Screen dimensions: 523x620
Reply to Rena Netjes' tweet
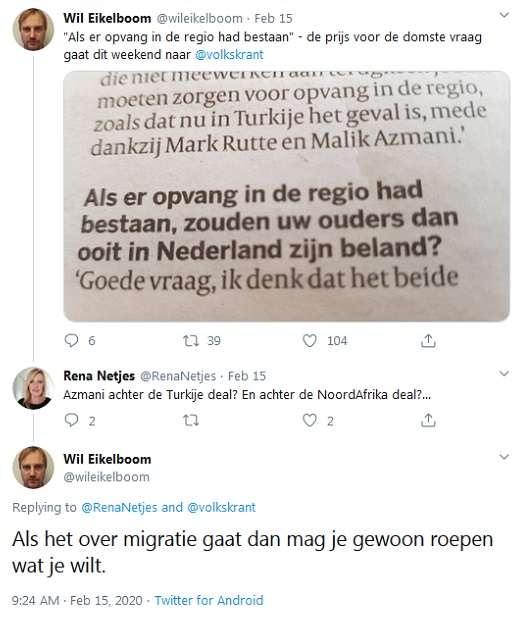pos(72,420)
